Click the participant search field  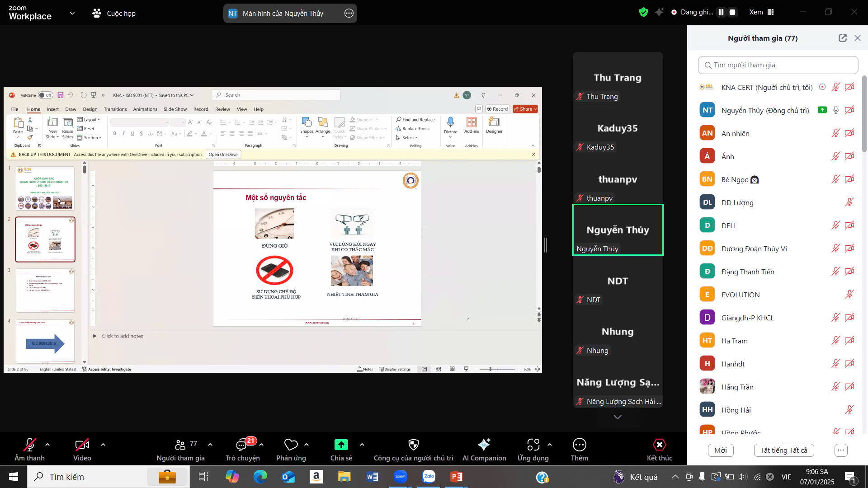(x=778, y=65)
